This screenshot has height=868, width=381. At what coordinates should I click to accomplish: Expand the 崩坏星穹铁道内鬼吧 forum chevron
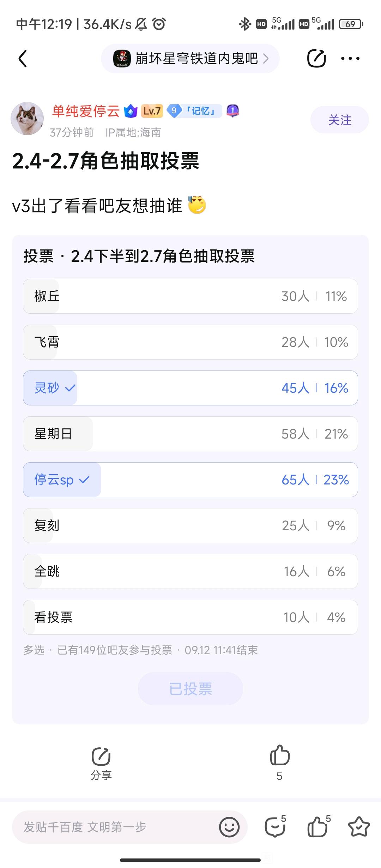click(x=266, y=59)
